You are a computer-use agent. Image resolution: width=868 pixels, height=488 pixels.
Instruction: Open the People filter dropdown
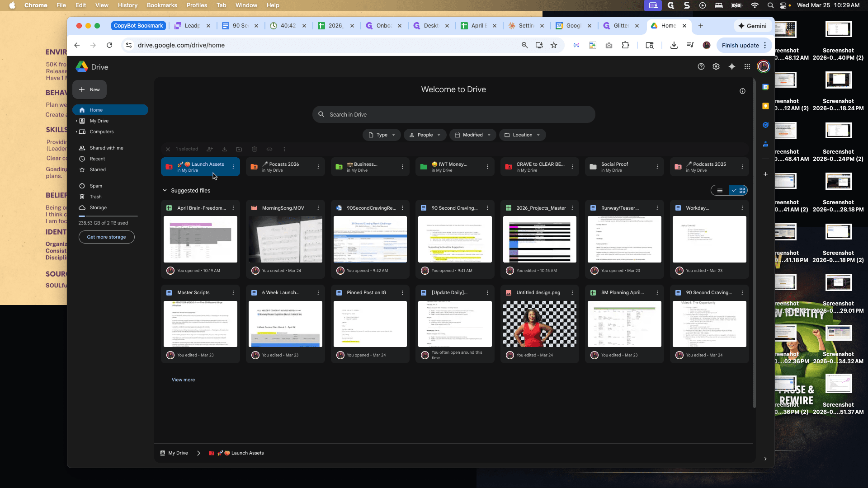[x=425, y=135]
